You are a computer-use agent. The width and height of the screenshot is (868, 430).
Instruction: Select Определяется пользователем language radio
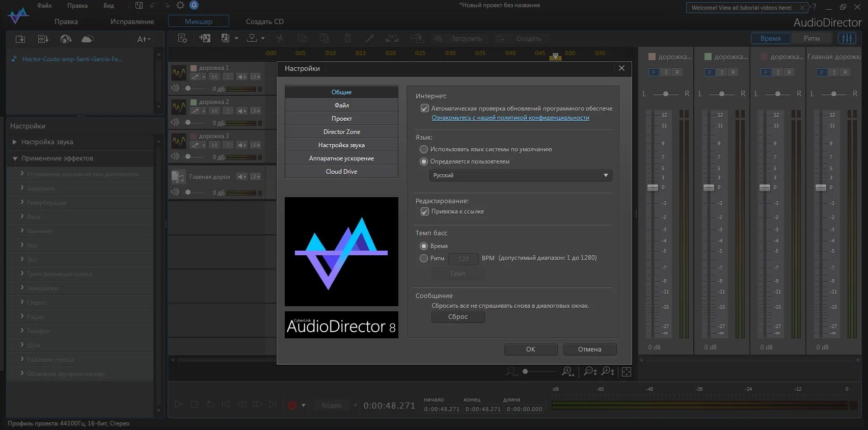coord(424,162)
